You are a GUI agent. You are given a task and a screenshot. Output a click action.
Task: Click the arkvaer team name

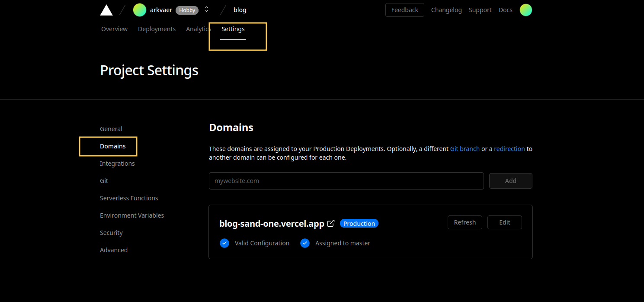(161, 10)
